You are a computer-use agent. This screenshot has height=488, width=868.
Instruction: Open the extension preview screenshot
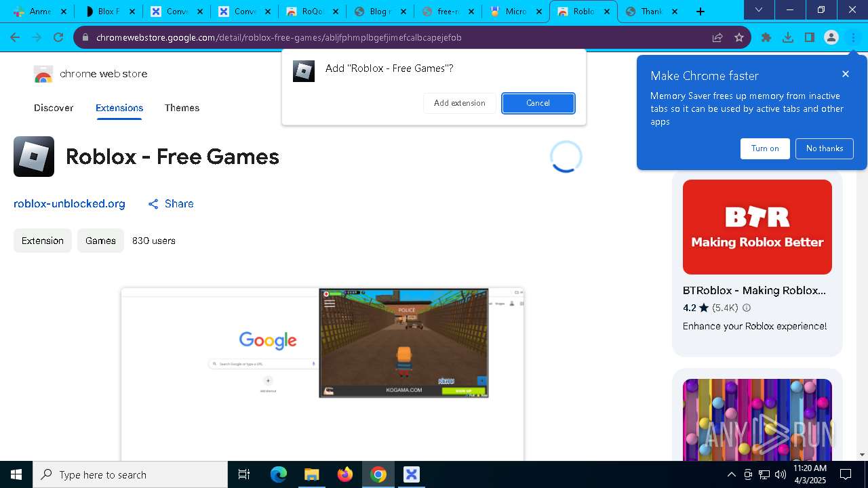point(322,374)
